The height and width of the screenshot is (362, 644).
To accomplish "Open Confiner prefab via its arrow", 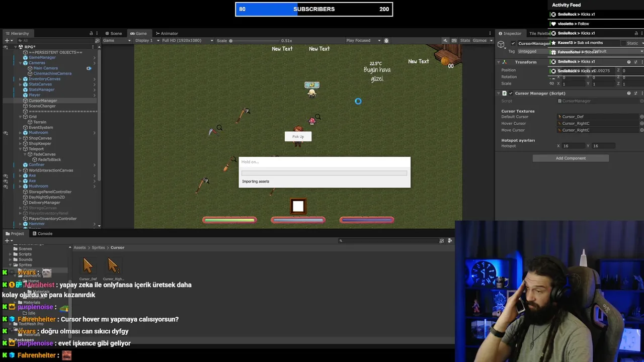I will [x=94, y=165].
